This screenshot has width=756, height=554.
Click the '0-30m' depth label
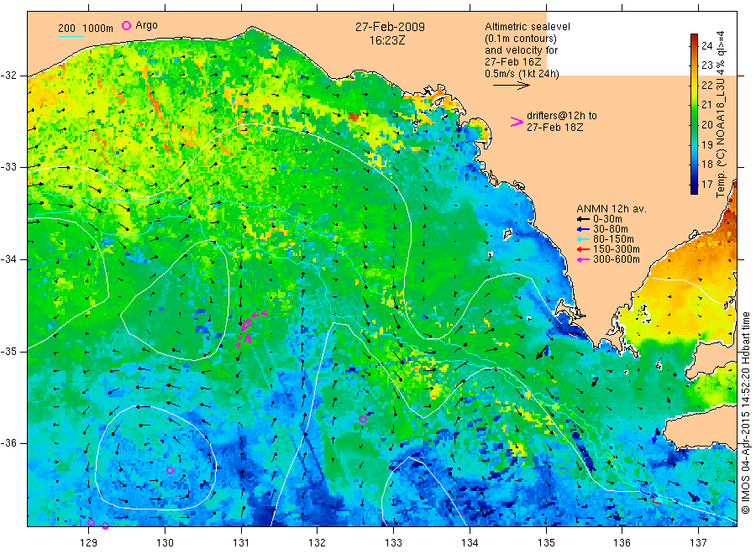point(607,219)
